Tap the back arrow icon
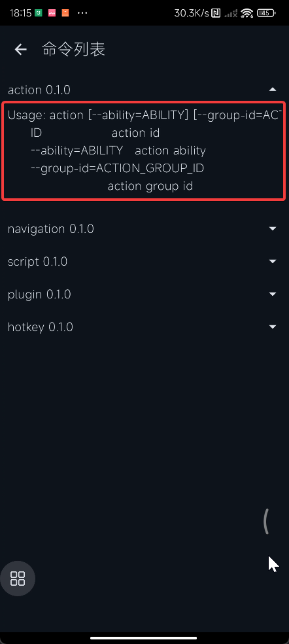Screen dimensions: 289x644 pyautogui.click(x=20, y=50)
